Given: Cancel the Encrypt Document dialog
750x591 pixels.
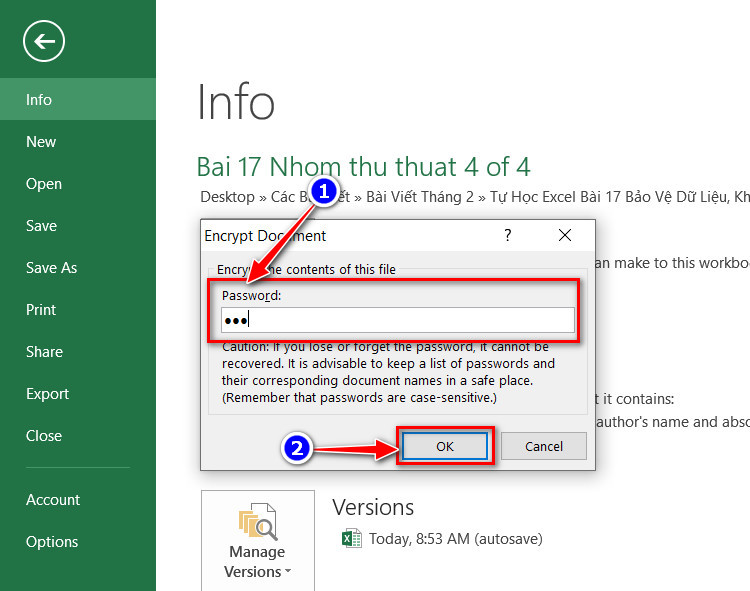Looking at the screenshot, I should (543, 446).
